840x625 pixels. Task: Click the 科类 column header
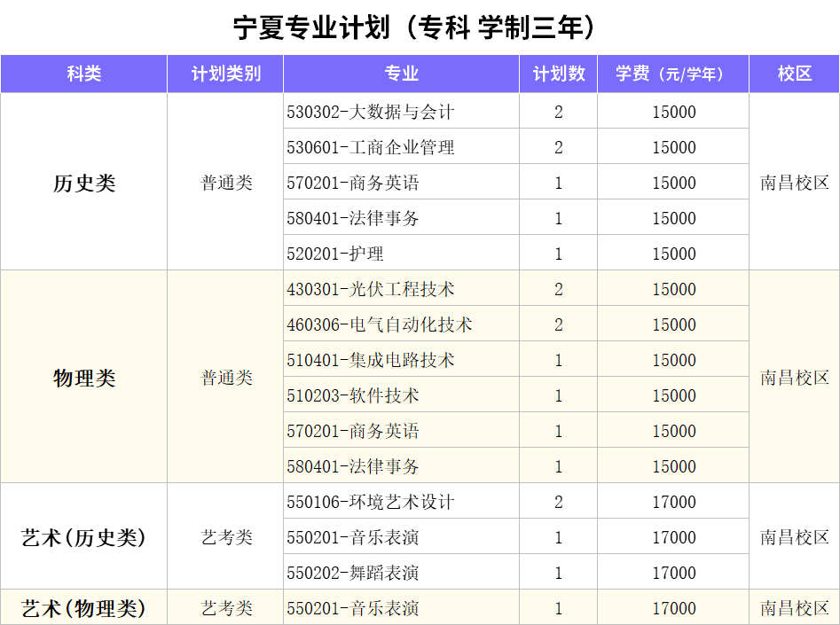84,74
